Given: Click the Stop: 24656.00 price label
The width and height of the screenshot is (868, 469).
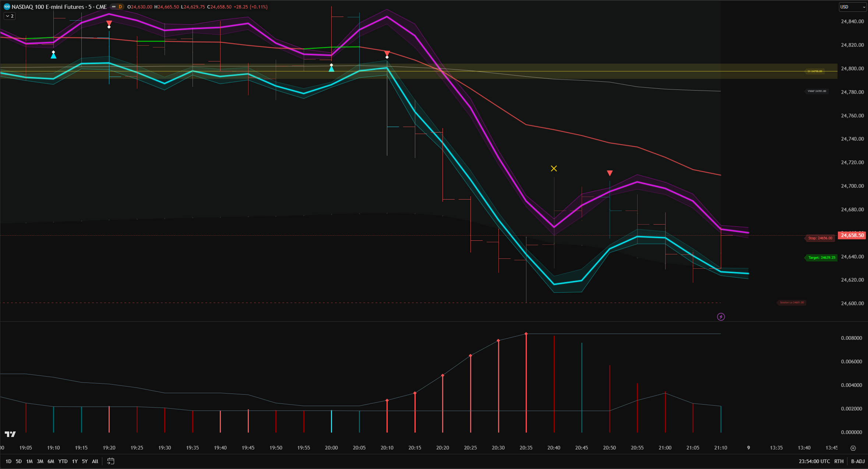Looking at the screenshot, I should (820, 238).
